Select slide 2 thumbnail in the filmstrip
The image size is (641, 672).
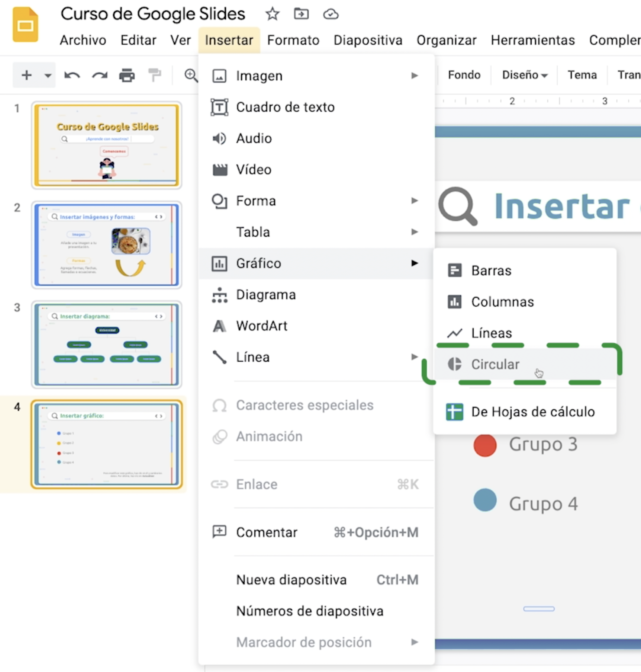coord(107,245)
